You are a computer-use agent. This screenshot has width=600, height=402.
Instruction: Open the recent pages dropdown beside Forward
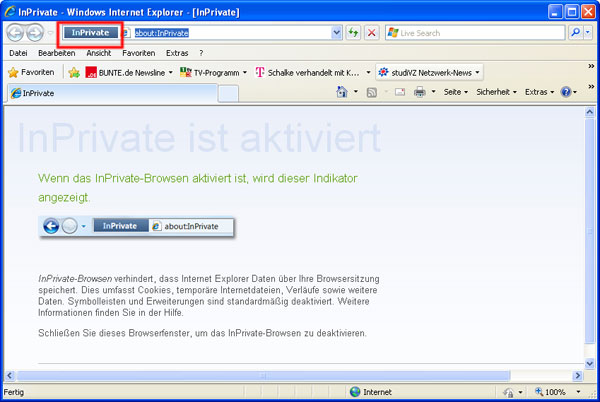pyautogui.click(x=50, y=33)
